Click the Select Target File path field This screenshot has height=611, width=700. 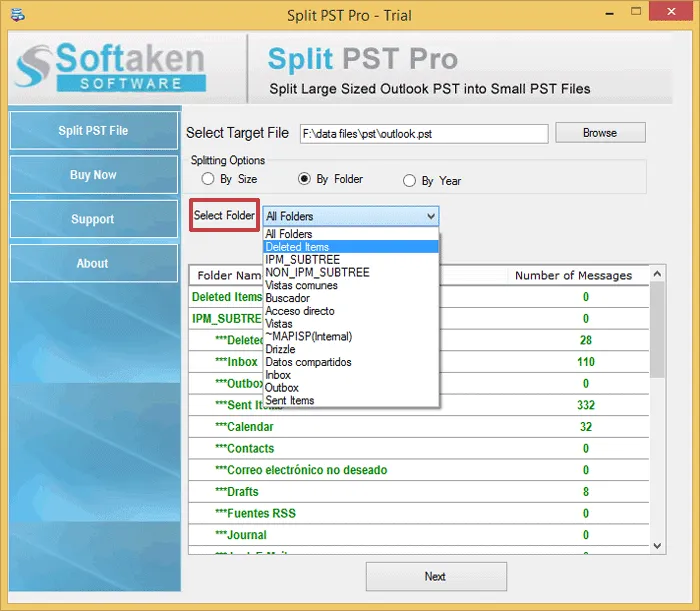[x=424, y=134]
